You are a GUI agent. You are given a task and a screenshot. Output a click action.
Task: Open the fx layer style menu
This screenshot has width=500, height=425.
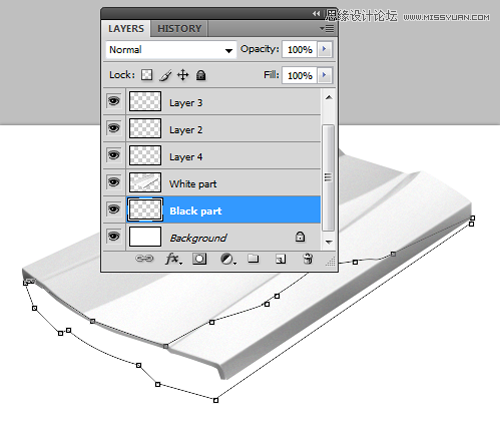(173, 259)
